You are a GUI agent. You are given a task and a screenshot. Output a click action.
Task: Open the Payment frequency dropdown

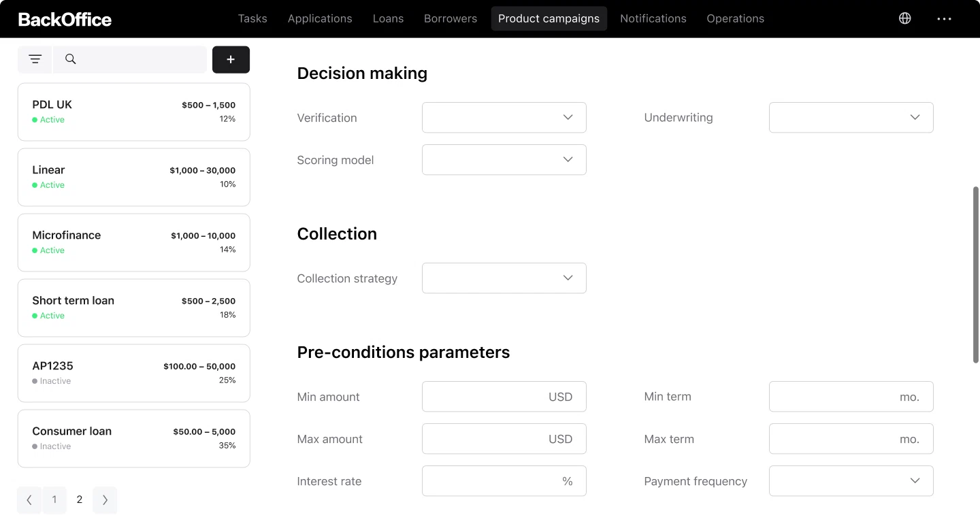[851, 480]
